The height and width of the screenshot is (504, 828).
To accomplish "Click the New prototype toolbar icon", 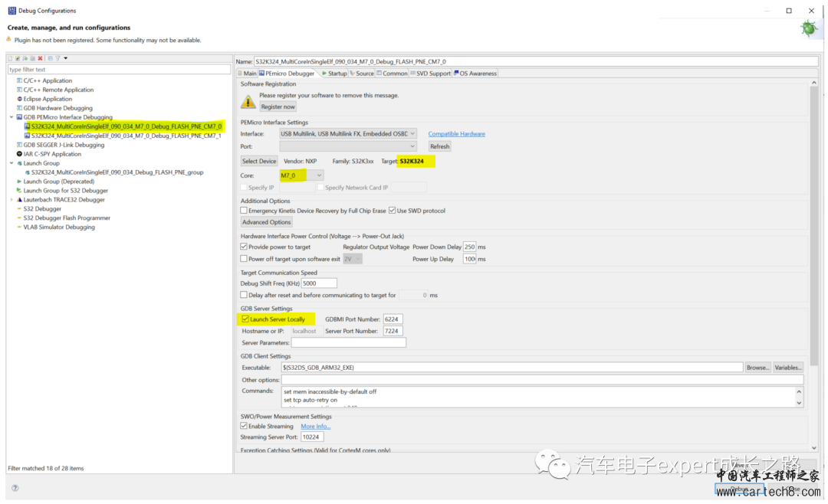I will pos(18,58).
